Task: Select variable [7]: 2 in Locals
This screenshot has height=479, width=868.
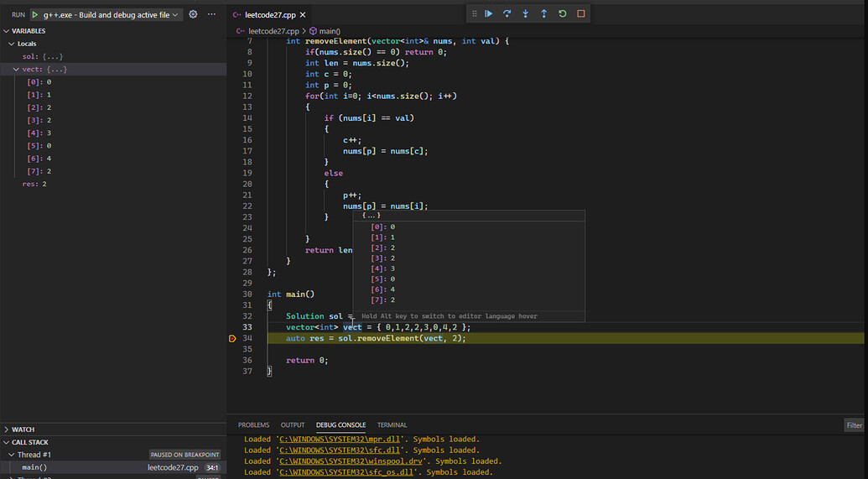Action: click(113, 171)
